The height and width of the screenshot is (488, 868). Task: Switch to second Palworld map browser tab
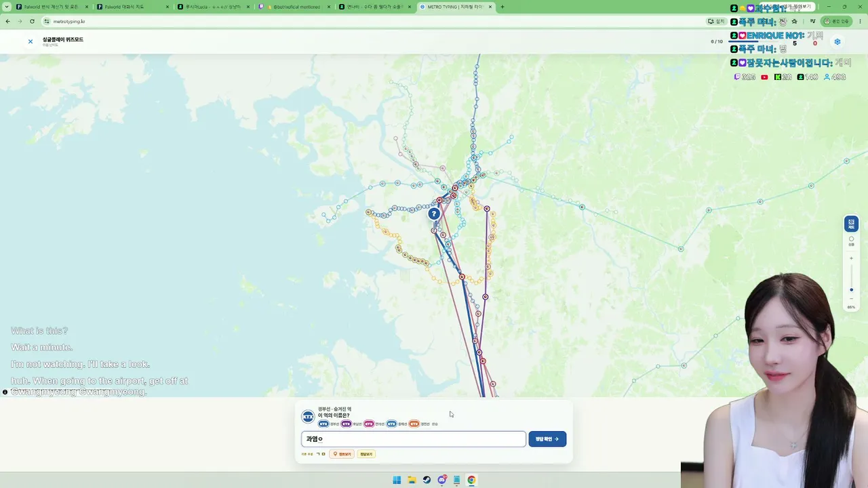click(132, 7)
